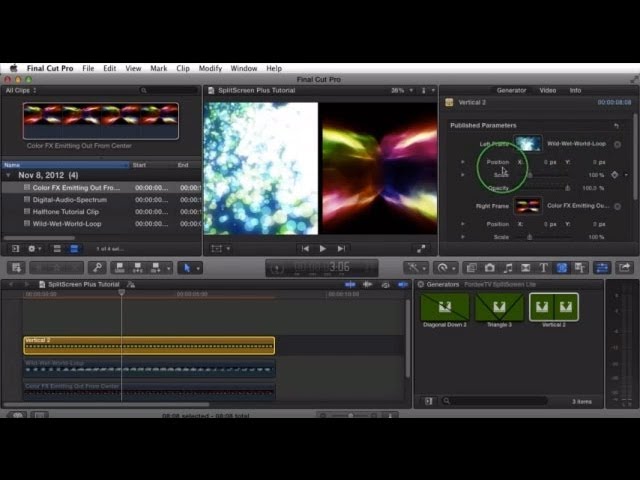Toggle video skimming in timeline
640x480 pixels.
(350, 284)
